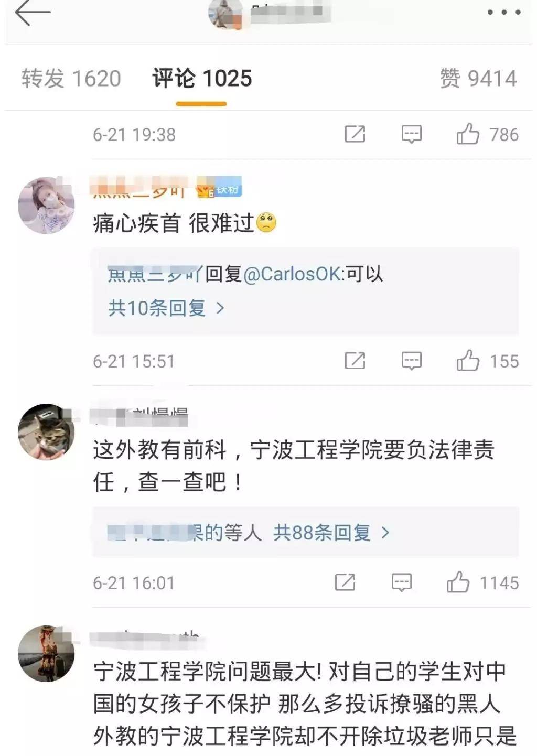
Task: Select the 评论 1025 tab
Action: [x=202, y=79]
